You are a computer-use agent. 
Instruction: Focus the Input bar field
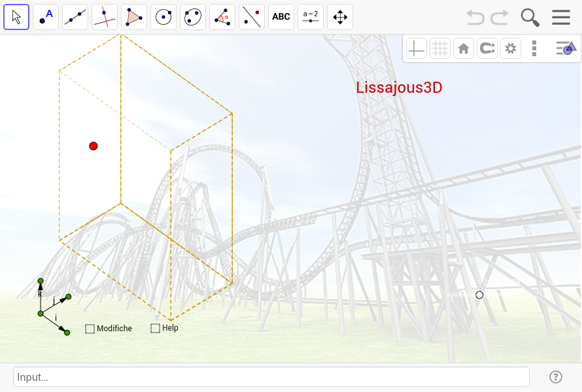coord(271,377)
